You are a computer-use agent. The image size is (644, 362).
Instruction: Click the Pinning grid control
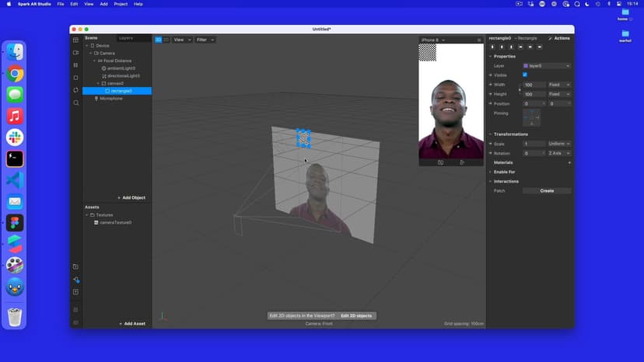tap(531, 118)
